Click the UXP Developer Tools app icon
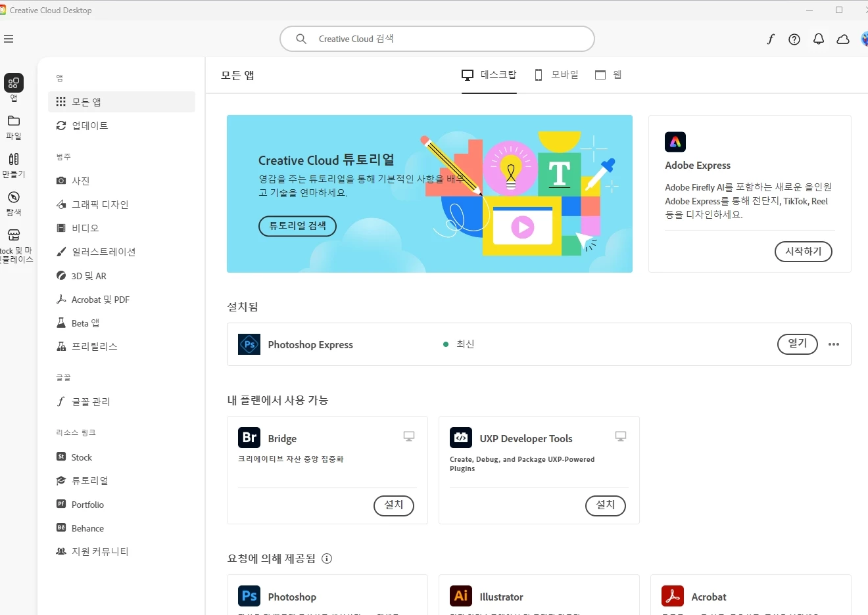868x615 pixels. [x=461, y=438]
